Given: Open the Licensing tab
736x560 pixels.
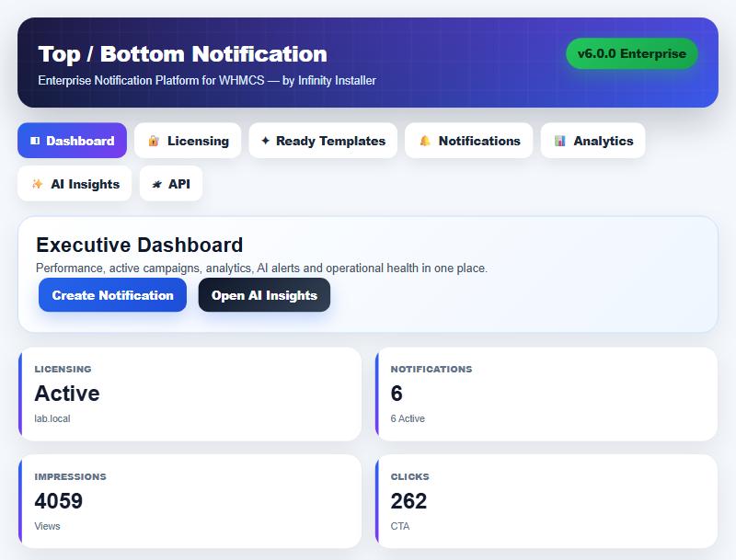Looking at the screenshot, I should coord(188,141).
